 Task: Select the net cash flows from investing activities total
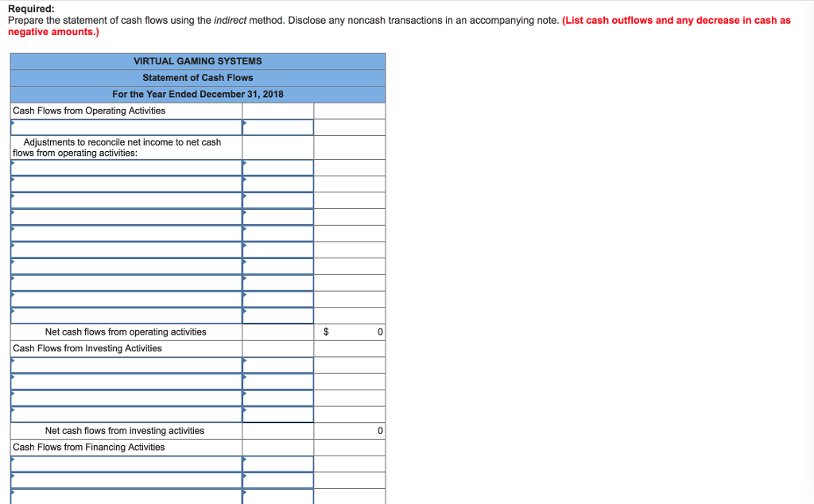coord(350,430)
